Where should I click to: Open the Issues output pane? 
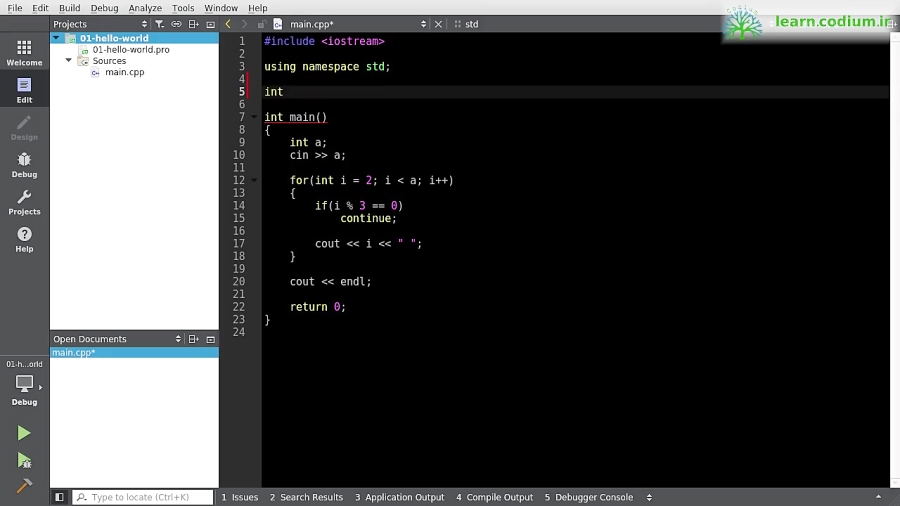click(x=240, y=497)
